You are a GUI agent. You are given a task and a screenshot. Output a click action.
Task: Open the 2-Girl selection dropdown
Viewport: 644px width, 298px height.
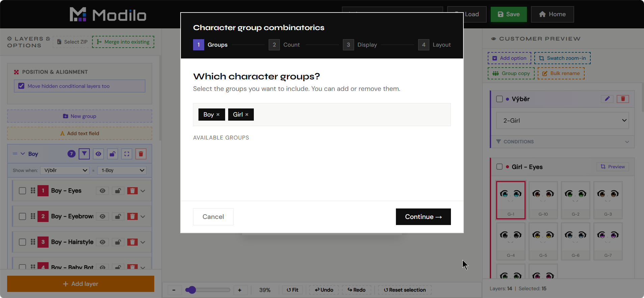click(562, 121)
